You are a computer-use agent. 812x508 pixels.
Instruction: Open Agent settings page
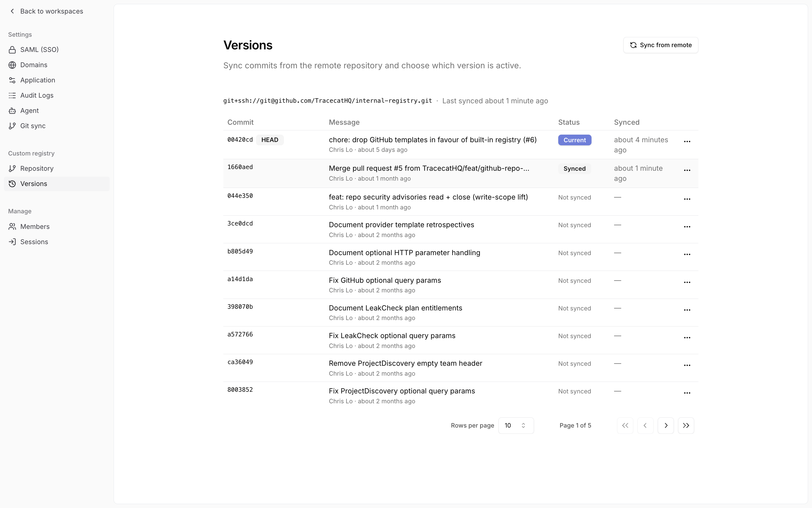(x=57, y=111)
